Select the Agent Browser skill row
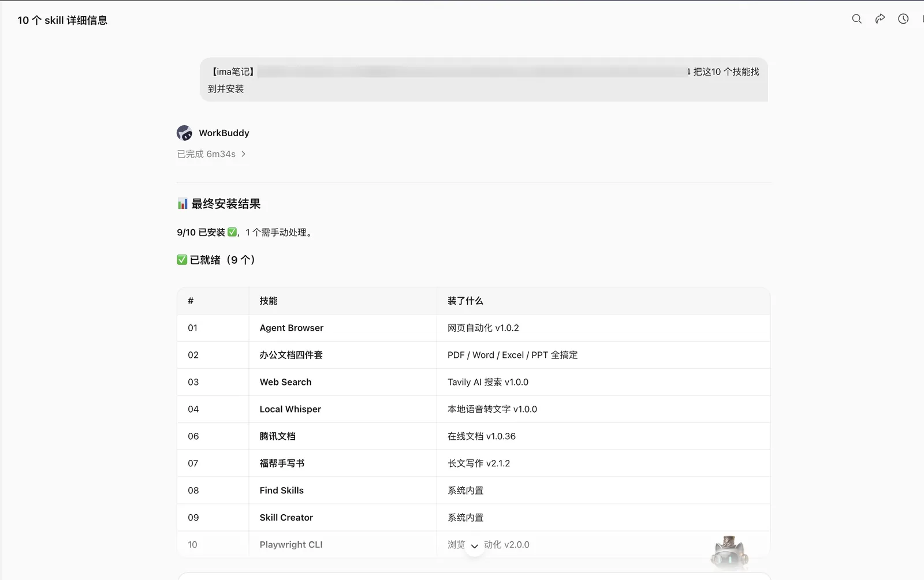 [x=474, y=328]
